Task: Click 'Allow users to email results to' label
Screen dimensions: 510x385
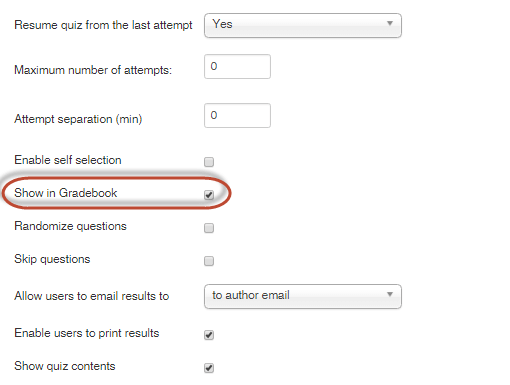Action: coord(92,296)
